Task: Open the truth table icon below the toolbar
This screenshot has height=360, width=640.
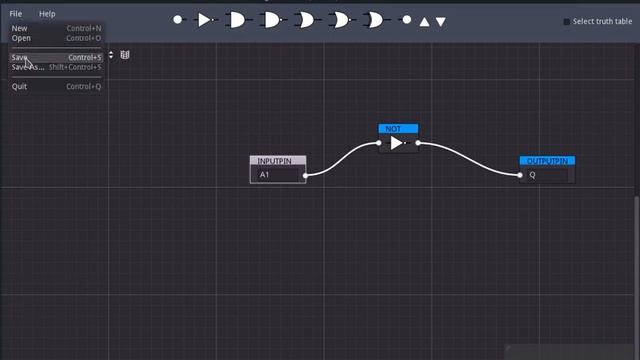Action: (x=125, y=55)
